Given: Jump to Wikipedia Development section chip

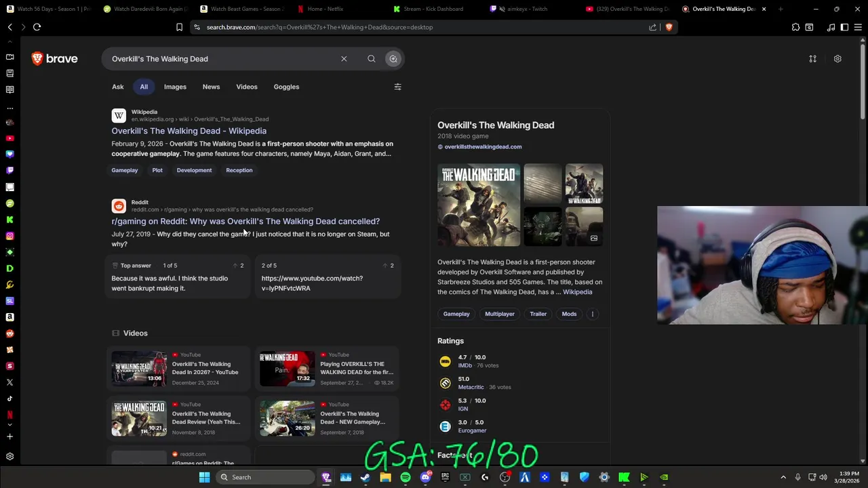Looking at the screenshot, I should pyautogui.click(x=195, y=170).
